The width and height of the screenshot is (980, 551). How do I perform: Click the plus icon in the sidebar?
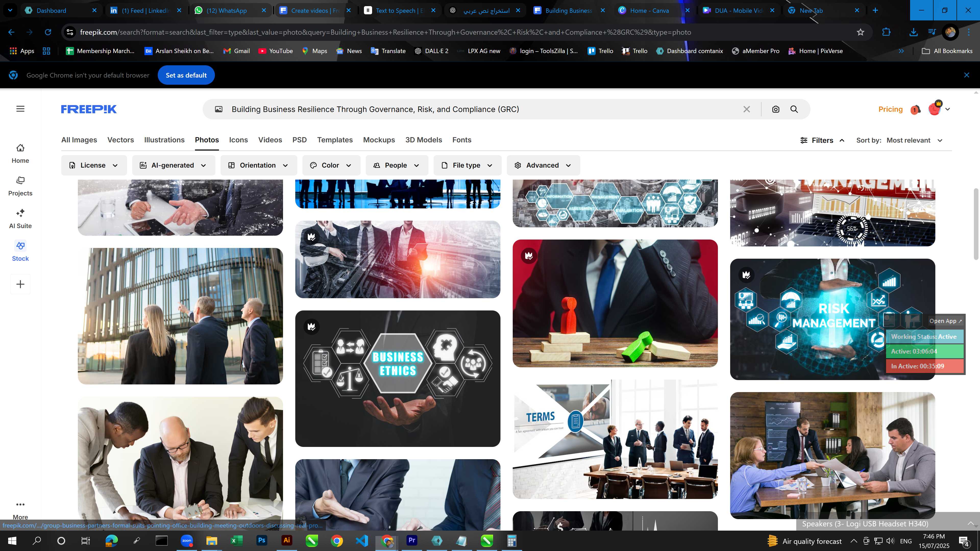[x=20, y=284]
